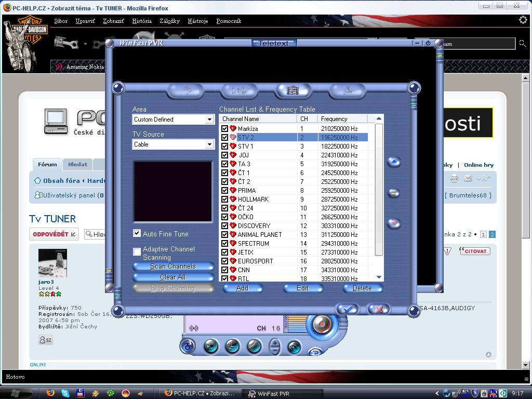Select the ANIMAL PLANET channel row
This screenshot has height=399, width=532.
[x=294, y=234]
